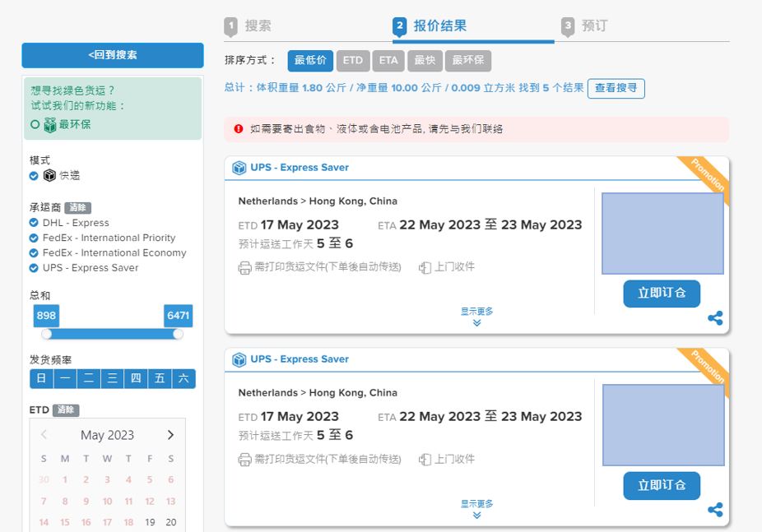Sort results by 最环保
This screenshot has height=532, width=762.
[x=468, y=61]
